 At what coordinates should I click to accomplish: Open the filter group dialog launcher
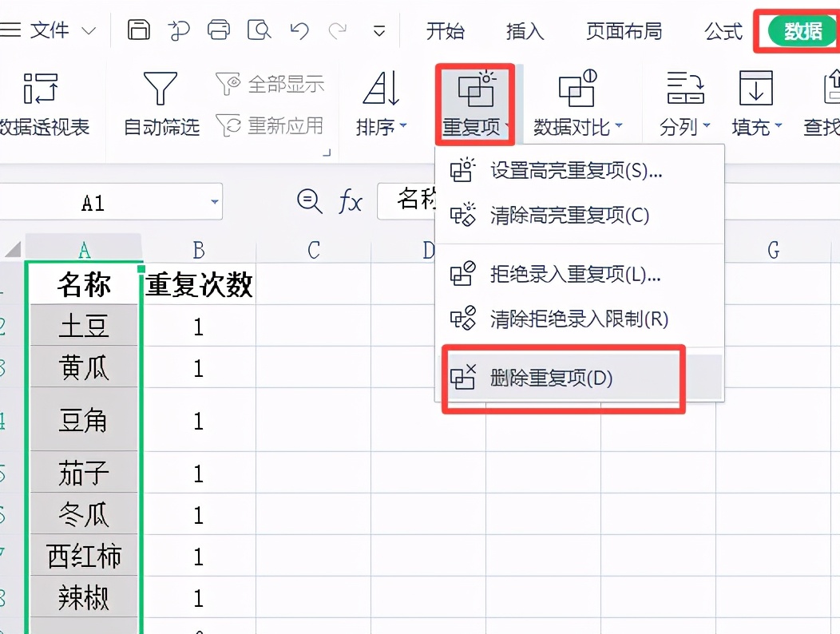[327, 153]
